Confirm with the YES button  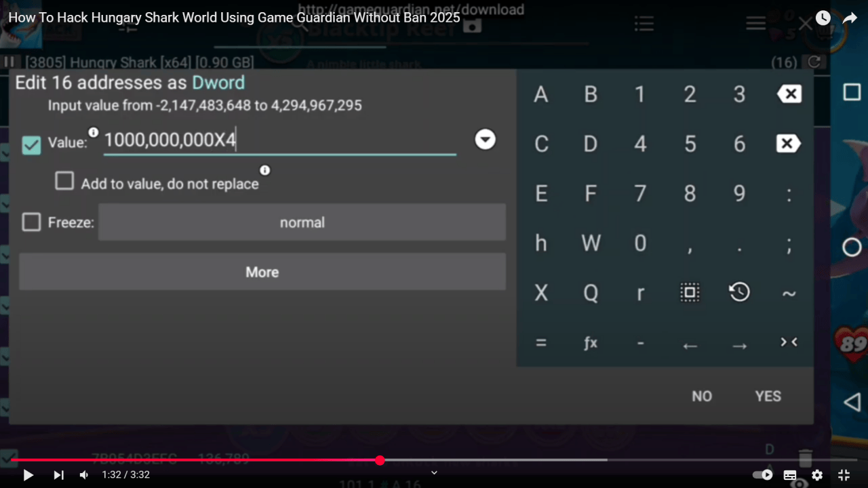pyautogui.click(x=768, y=396)
